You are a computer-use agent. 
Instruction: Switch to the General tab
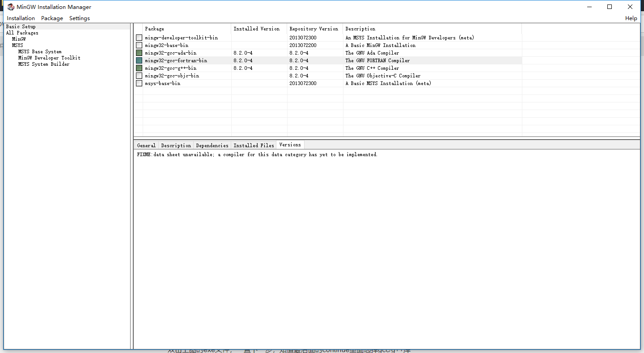146,145
